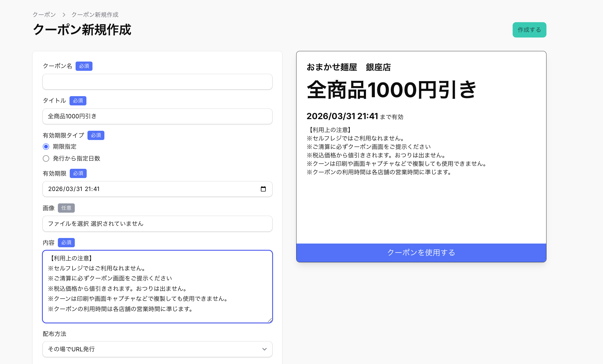Expand the distribution method combo box
Screen dimensions: 603x364
point(157,349)
